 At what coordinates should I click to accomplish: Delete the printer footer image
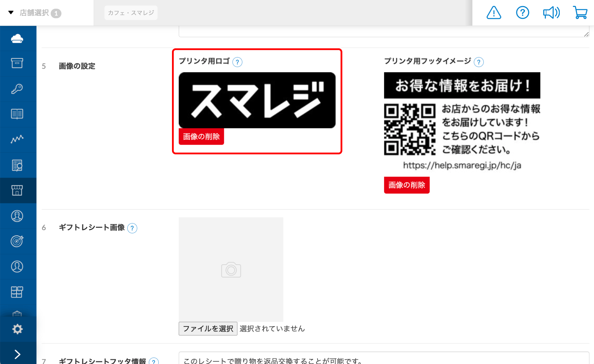pyautogui.click(x=407, y=185)
